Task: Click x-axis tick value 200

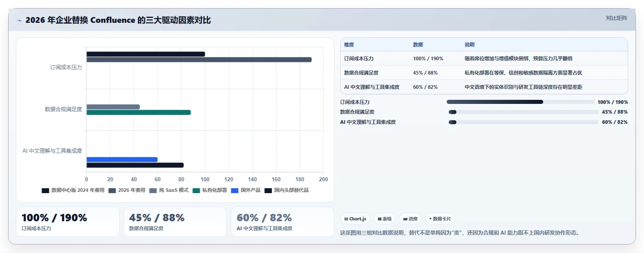Action: tap(323, 179)
